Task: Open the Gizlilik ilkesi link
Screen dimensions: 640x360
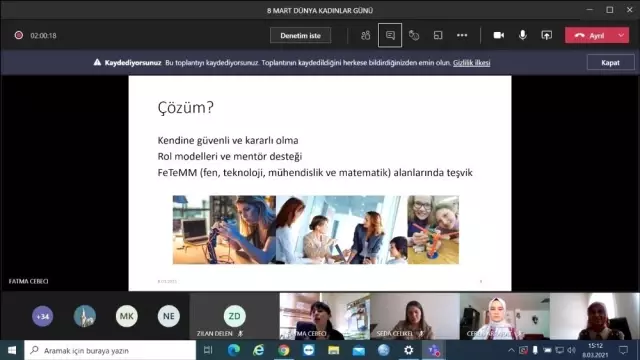Action: point(471,63)
